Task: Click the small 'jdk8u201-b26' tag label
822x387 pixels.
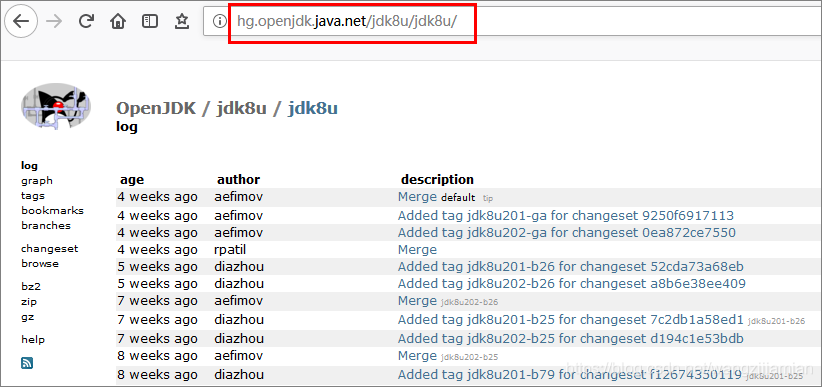Action: click(x=776, y=320)
